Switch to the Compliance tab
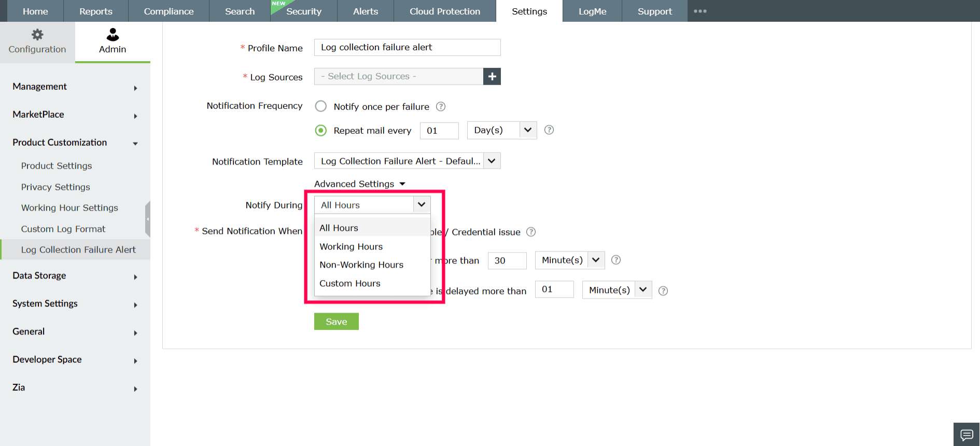Screen dimensions: 980x446 (x=169, y=11)
